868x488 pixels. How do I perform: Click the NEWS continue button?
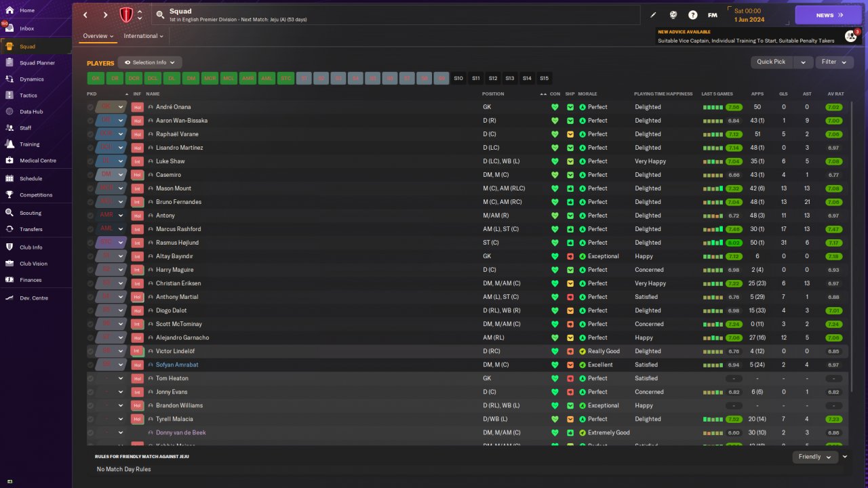point(828,15)
